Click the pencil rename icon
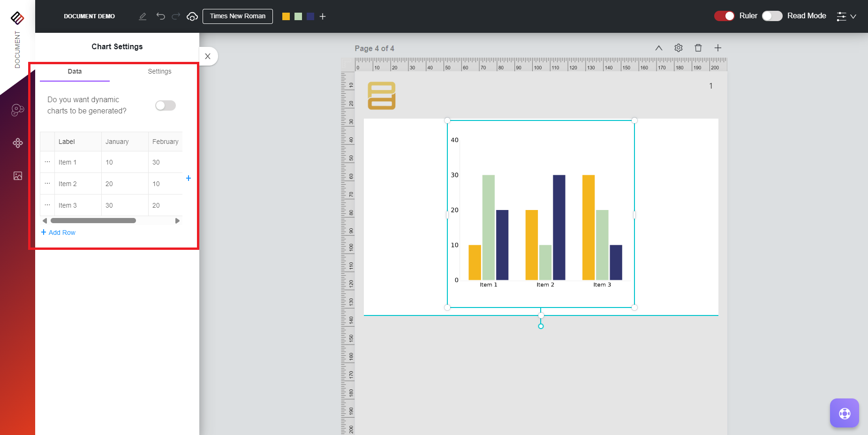Viewport: 868px width, 435px height. coord(143,16)
